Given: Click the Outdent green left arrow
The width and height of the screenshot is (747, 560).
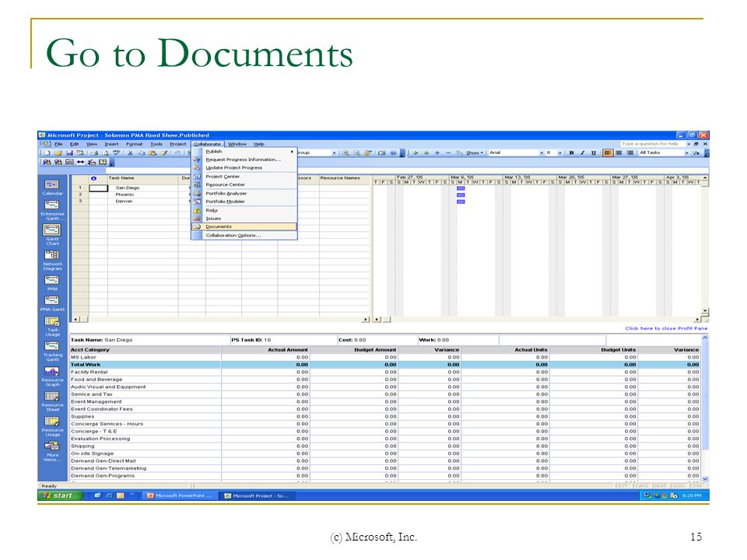Looking at the screenshot, I should tap(415, 153).
